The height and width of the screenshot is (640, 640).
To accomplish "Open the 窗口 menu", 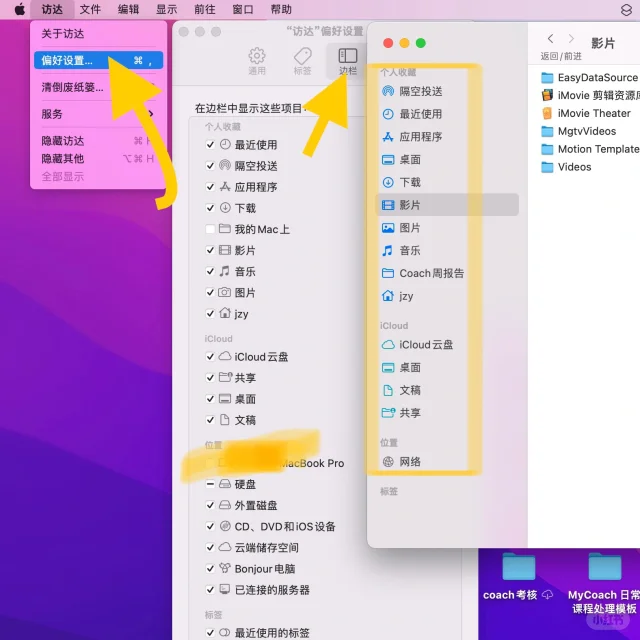I will point(243,9).
